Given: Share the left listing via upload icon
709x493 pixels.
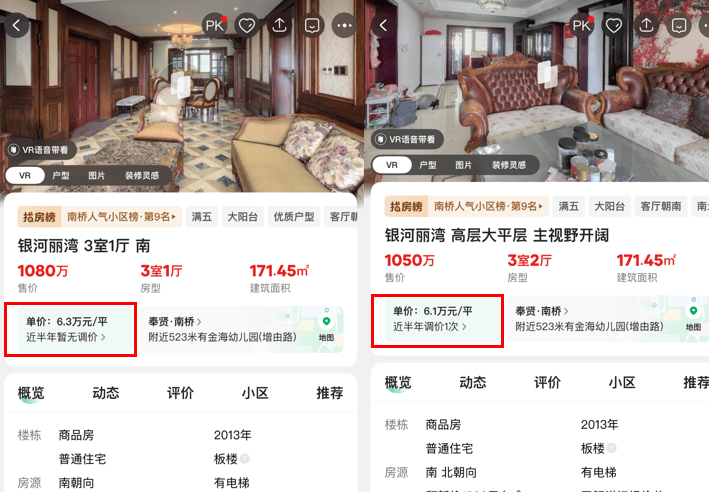Looking at the screenshot, I should (x=279, y=25).
